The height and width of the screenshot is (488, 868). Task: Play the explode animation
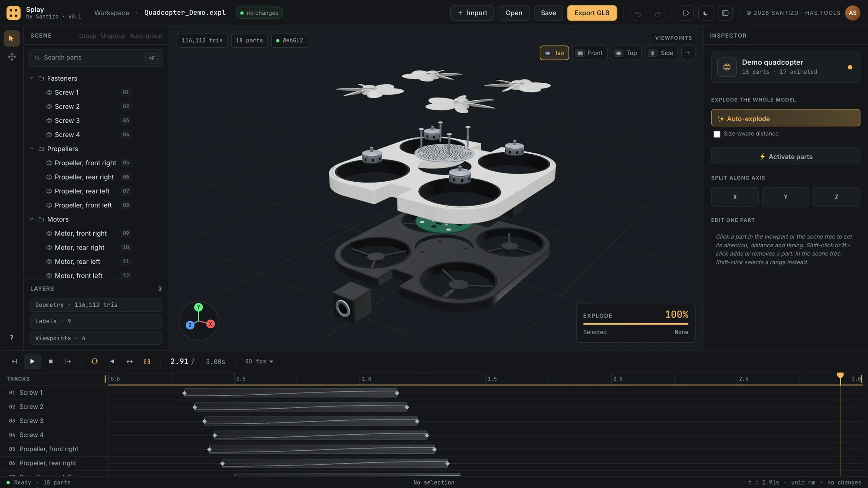(x=32, y=361)
